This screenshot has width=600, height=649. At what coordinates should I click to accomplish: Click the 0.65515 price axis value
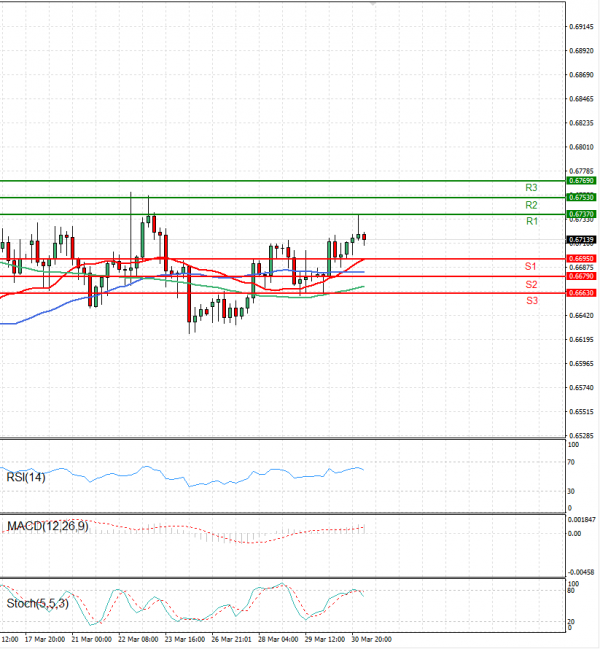tap(581, 411)
